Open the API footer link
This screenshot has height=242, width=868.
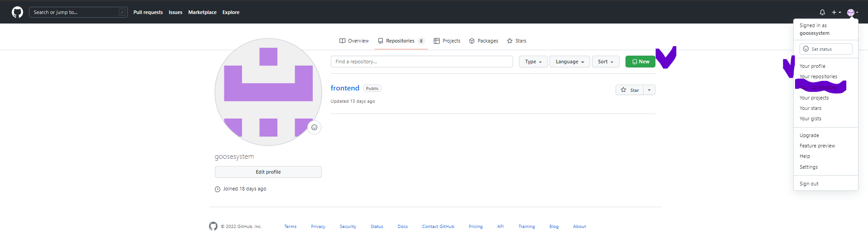point(500,227)
